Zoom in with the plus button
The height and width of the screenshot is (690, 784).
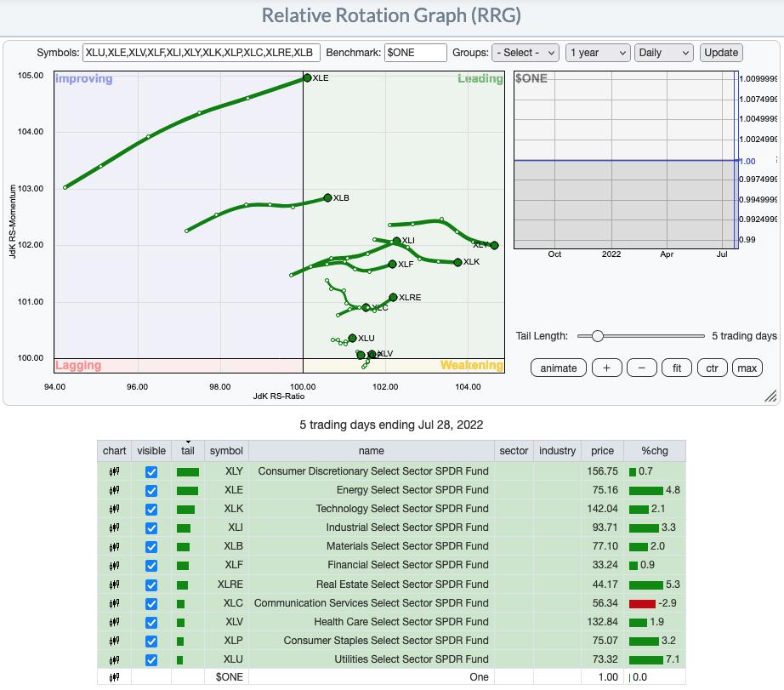tap(606, 368)
